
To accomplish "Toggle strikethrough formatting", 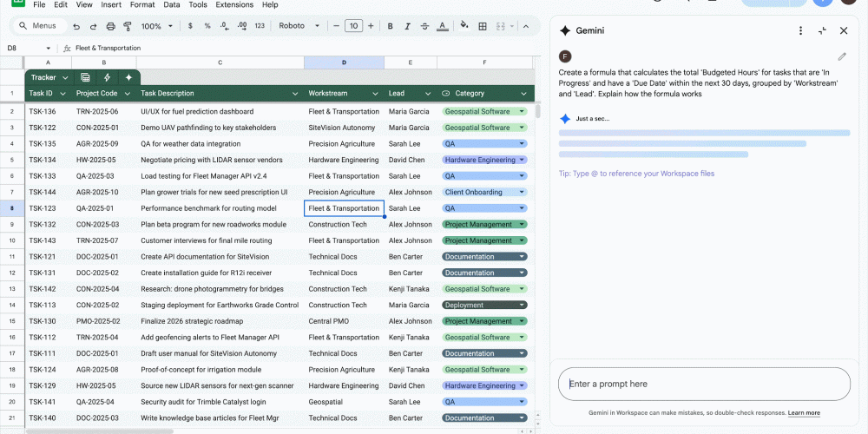I will (x=425, y=26).
